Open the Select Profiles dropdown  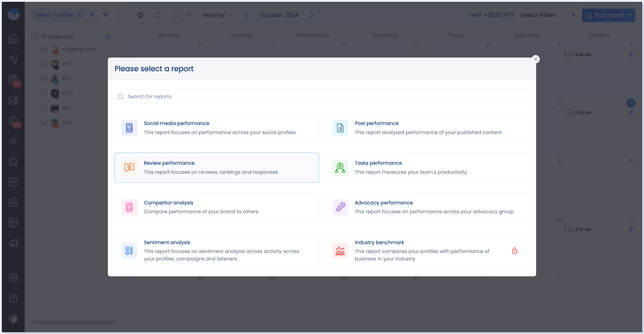pos(64,15)
